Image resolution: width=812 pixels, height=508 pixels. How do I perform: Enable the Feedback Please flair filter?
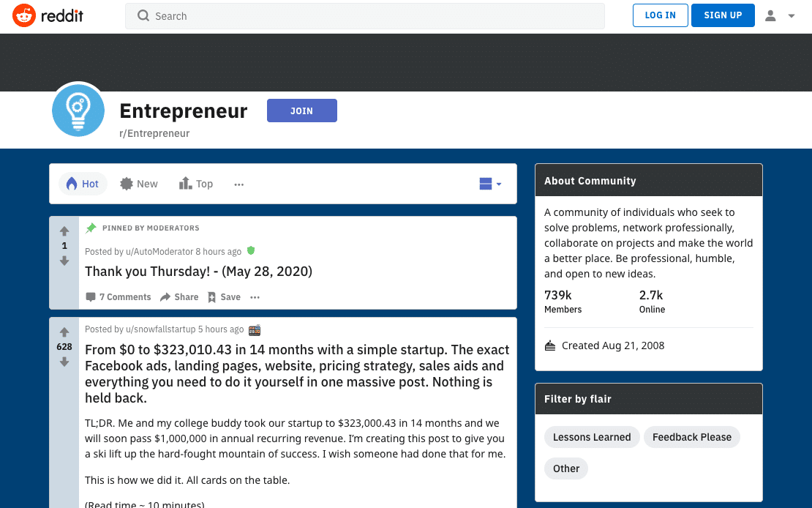(x=691, y=437)
